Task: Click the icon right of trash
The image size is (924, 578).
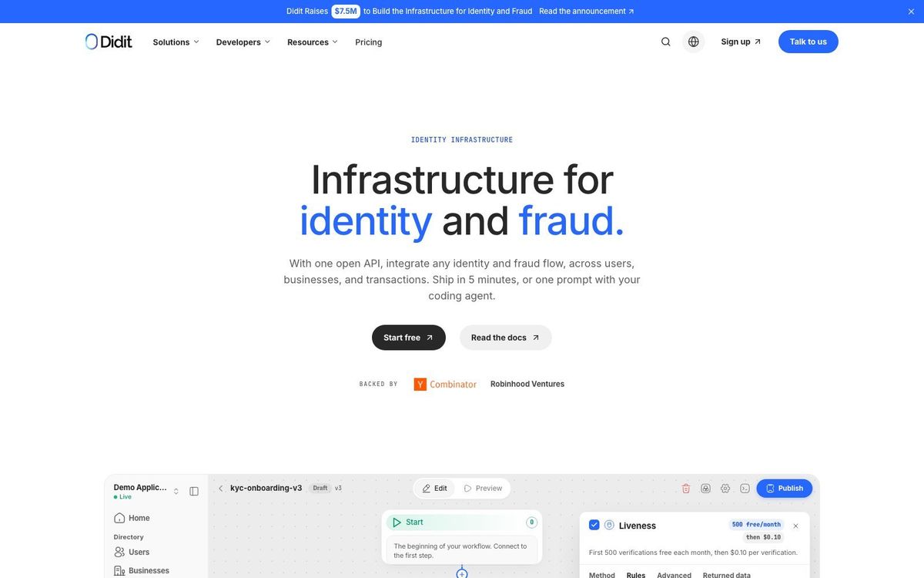Action: click(705, 488)
